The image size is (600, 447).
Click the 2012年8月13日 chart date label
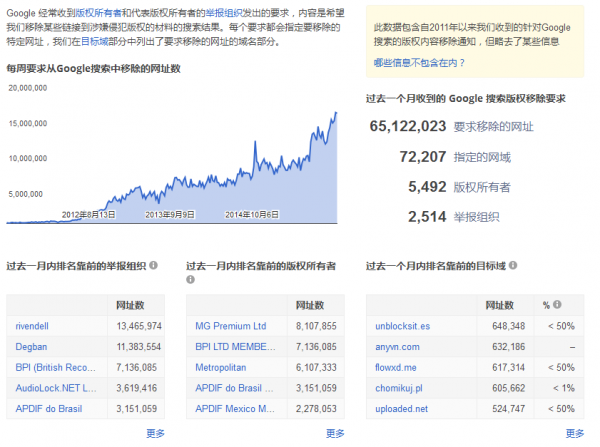88,215
